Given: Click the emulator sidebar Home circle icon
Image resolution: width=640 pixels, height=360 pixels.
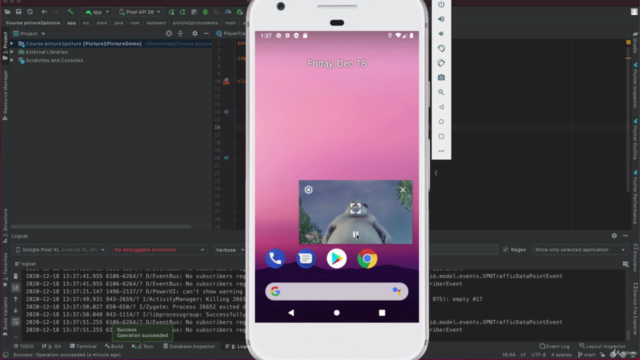Looking at the screenshot, I should 441,122.
